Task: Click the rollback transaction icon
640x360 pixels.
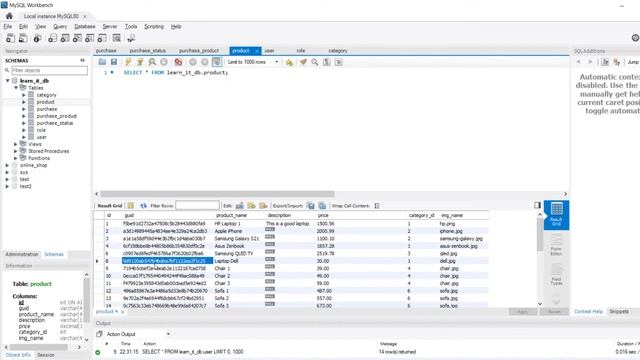Action: pos(204,62)
